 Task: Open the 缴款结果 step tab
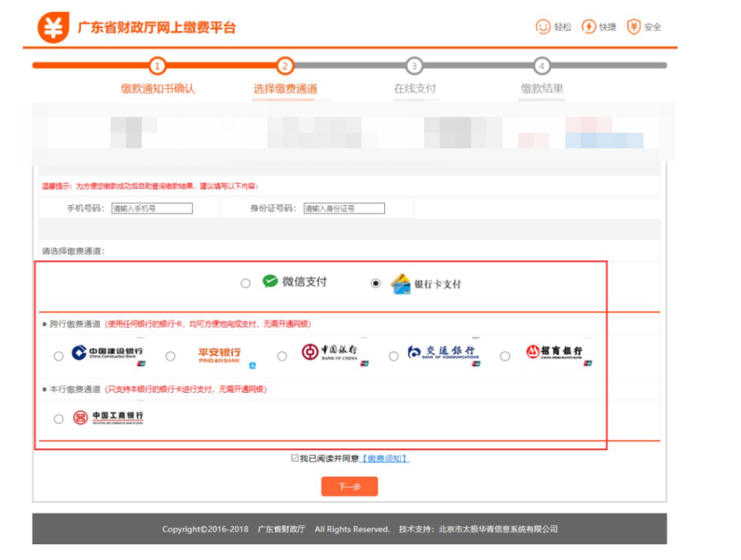[542, 89]
